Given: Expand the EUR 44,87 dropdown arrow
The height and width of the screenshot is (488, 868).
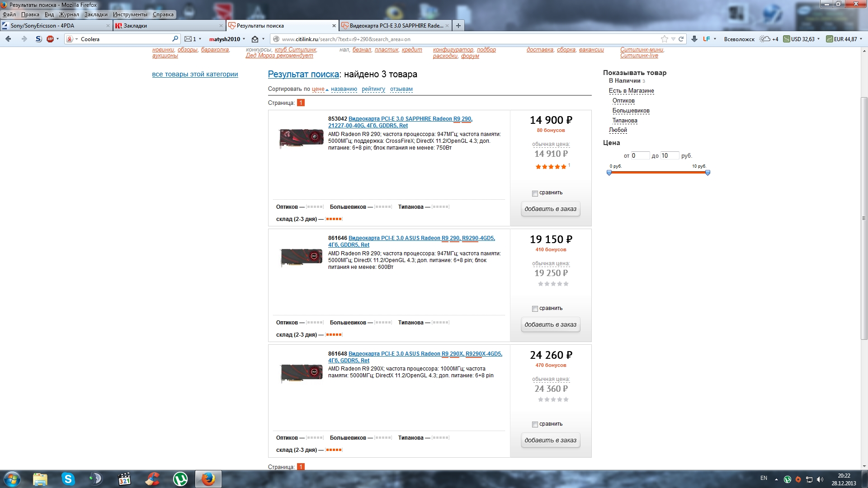Looking at the screenshot, I should click(861, 39).
